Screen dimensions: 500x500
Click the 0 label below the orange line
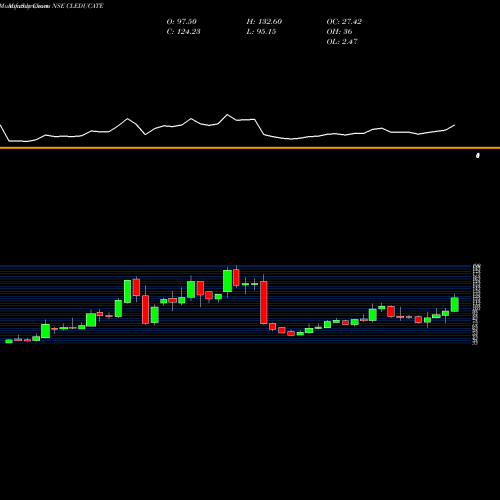click(x=478, y=156)
